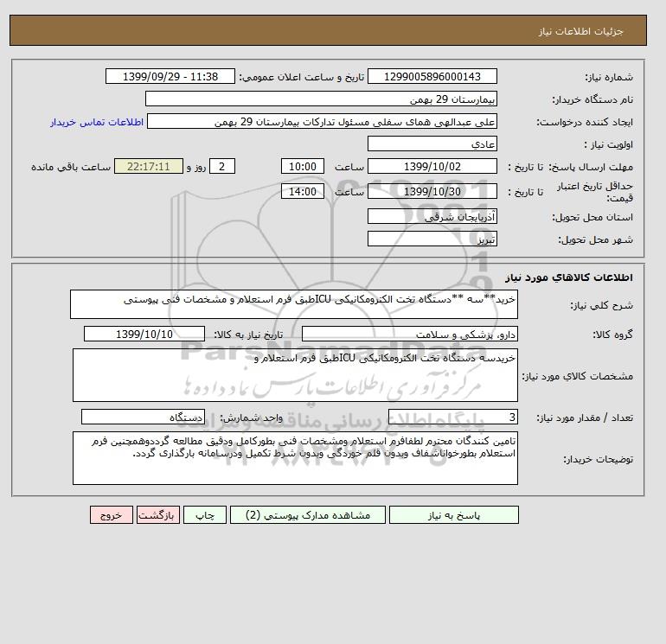Viewport: 666px width, 644px height.
Task: Click the مهلت ارسال پاسخ label
Action: point(591,167)
